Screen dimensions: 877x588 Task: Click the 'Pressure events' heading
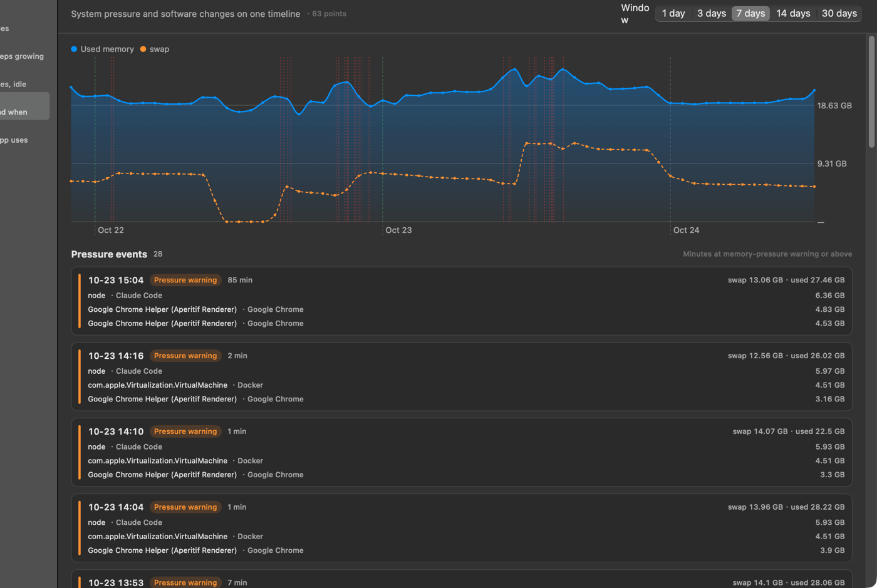point(109,254)
